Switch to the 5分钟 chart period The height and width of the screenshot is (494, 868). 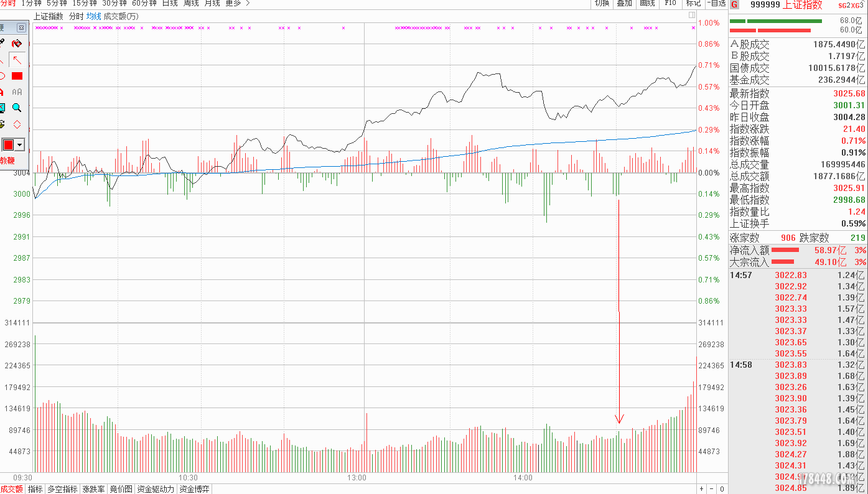pos(57,3)
